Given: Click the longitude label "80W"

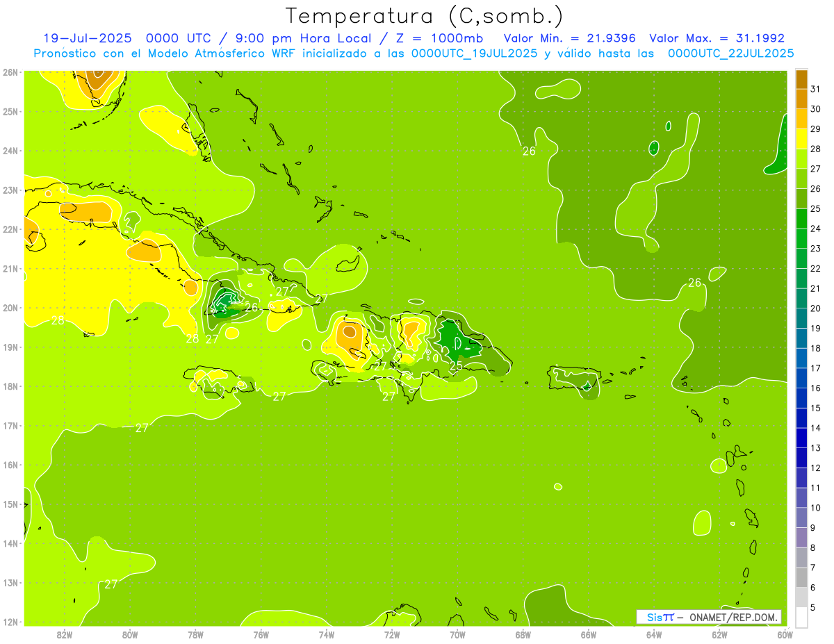Looking at the screenshot, I should (x=130, y=634).
